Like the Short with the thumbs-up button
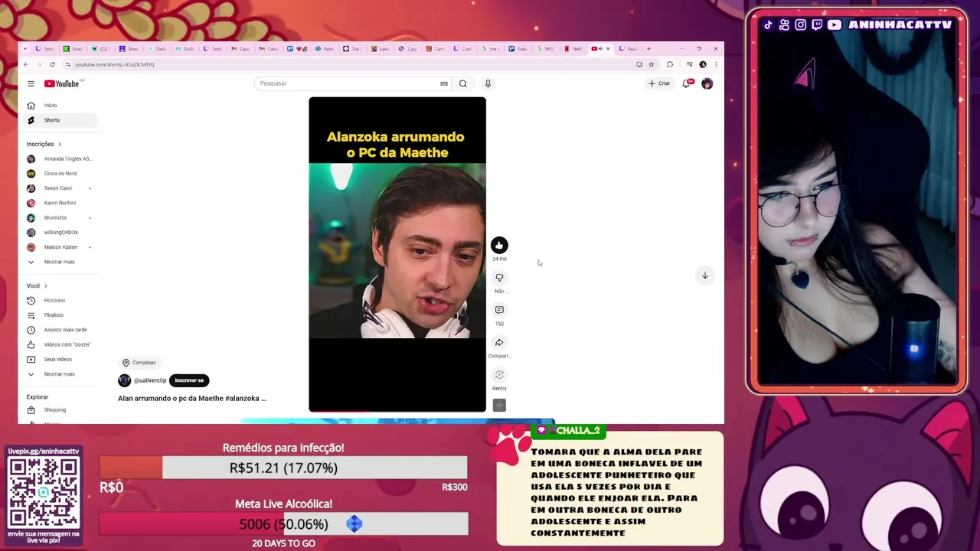 point(499,245)
